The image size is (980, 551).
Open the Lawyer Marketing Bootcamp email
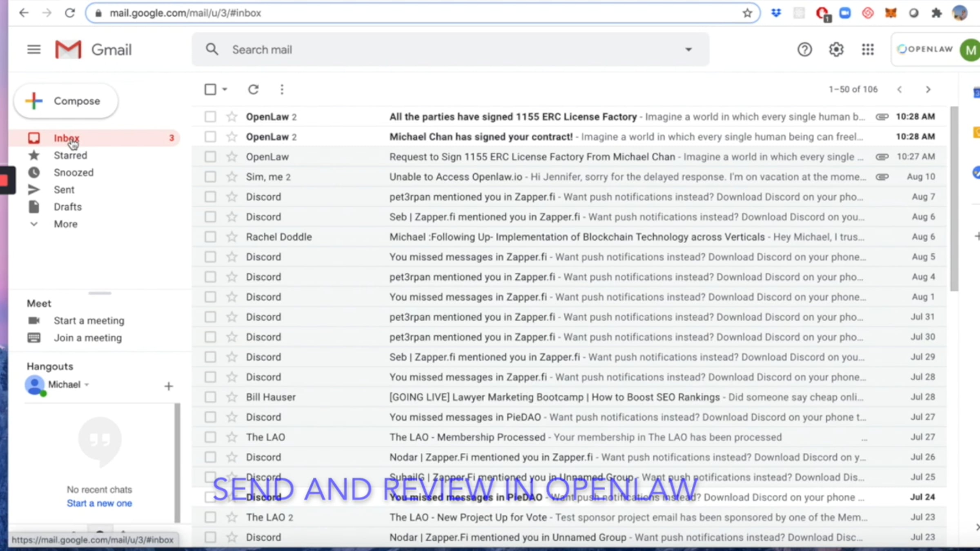(570, 397)
